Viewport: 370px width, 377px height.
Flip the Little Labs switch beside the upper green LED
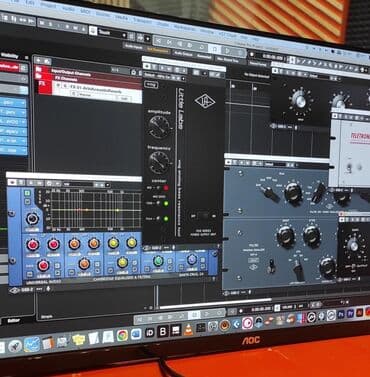[x=158, y=203]
